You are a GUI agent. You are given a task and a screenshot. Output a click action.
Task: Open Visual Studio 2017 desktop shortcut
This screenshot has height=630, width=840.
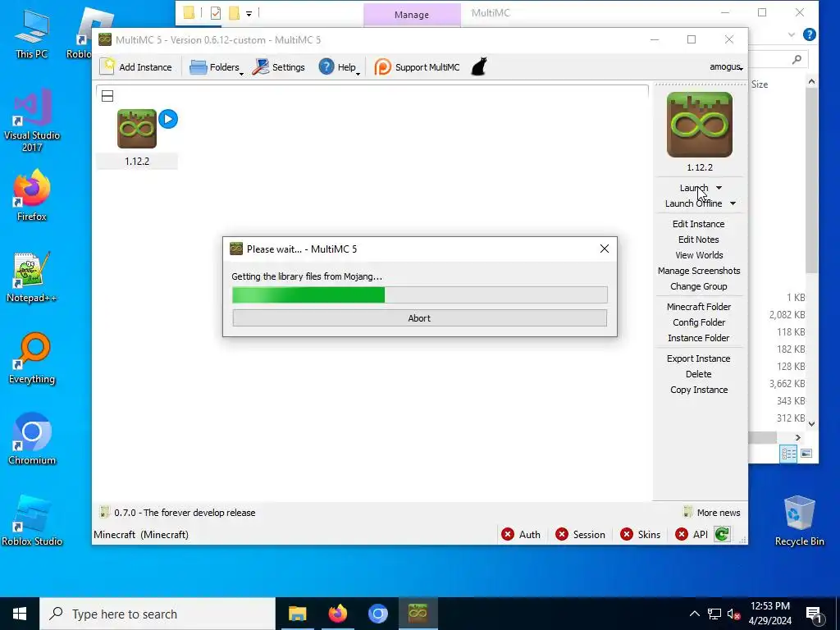point(32,120)
